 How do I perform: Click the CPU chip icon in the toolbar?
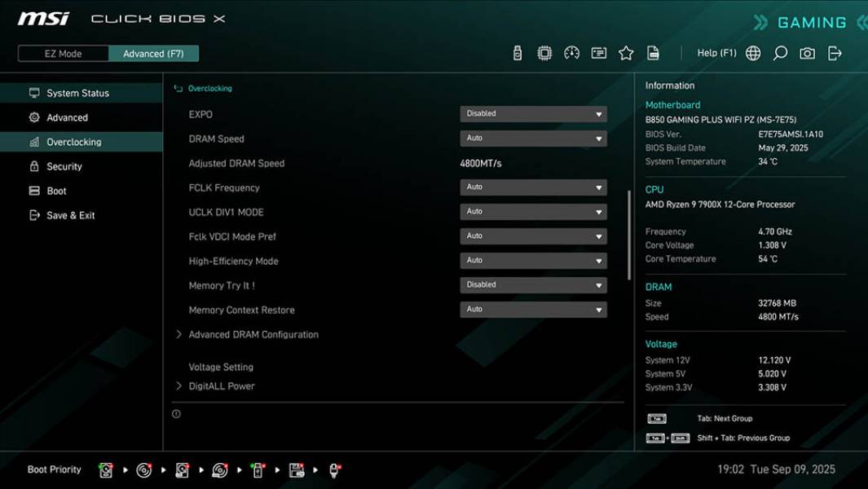(544, 52)
